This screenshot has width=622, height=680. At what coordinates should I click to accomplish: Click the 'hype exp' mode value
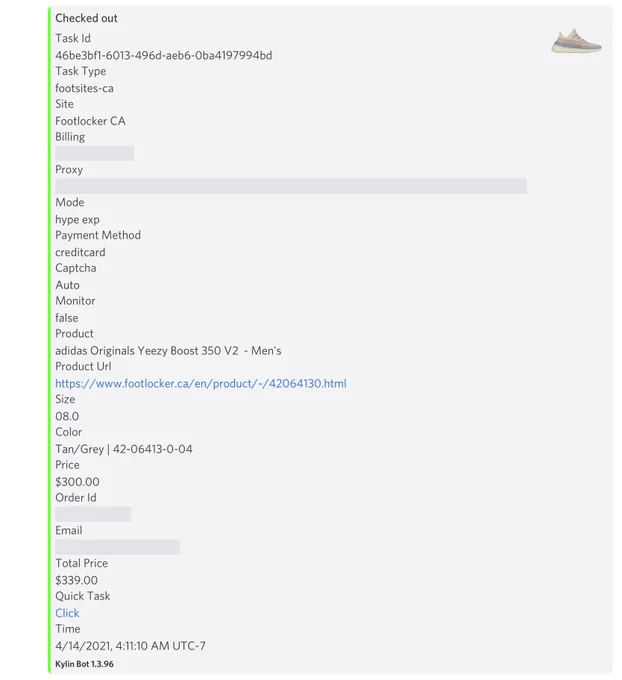[77, 219]
